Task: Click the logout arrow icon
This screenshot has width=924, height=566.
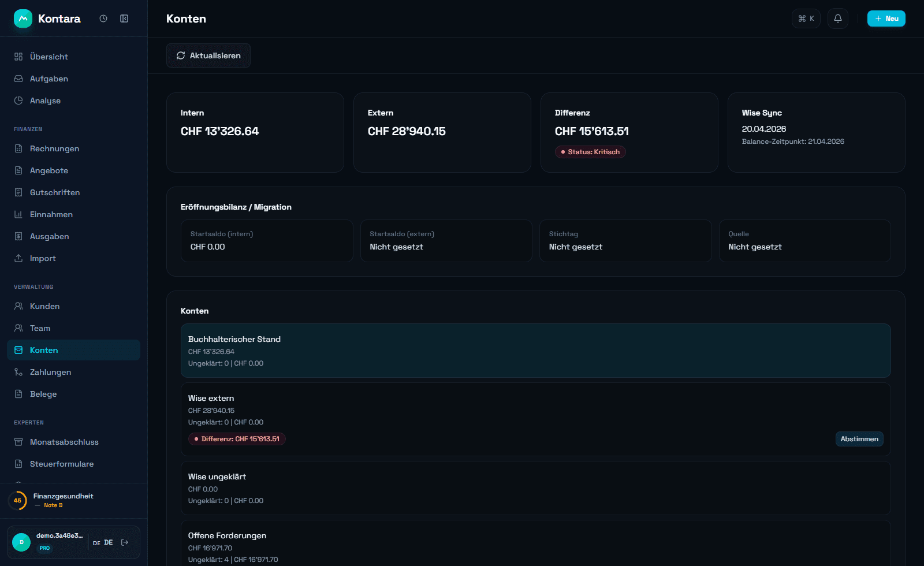Action: pyautogui.click(x=125, y=542)
